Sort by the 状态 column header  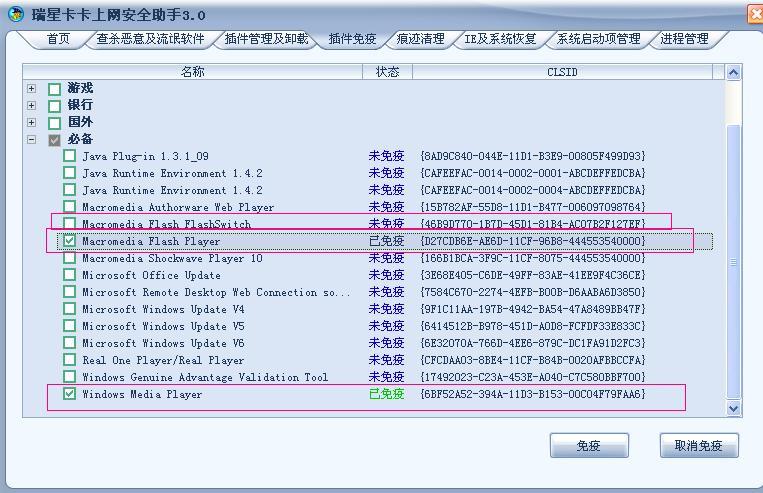[387, 72]
